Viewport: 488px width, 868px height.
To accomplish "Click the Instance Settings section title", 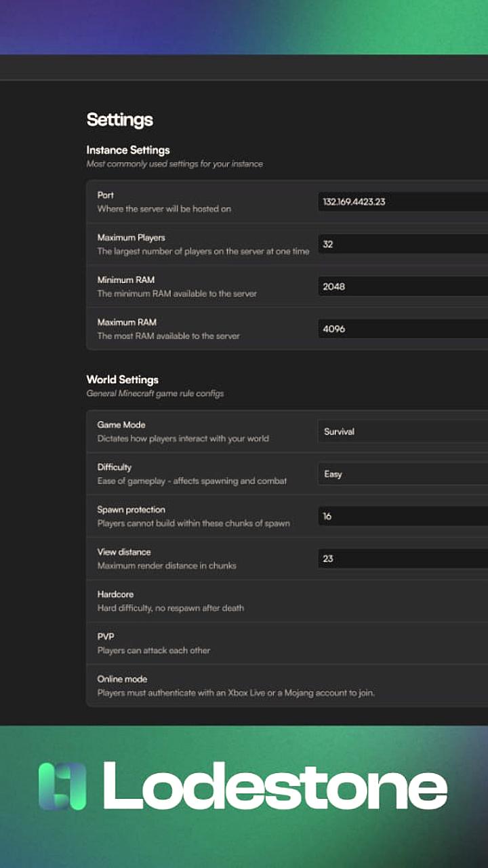I will pos(128,150).
